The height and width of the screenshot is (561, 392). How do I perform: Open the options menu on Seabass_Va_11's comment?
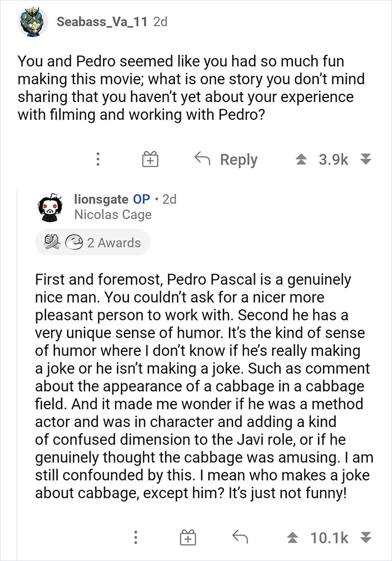pos(98,159)
